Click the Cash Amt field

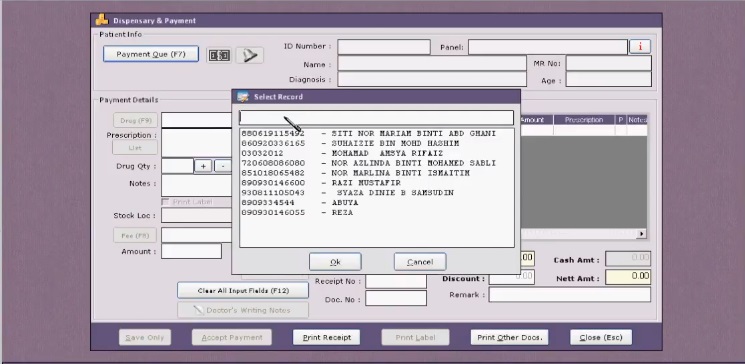(x=628, y=259)
